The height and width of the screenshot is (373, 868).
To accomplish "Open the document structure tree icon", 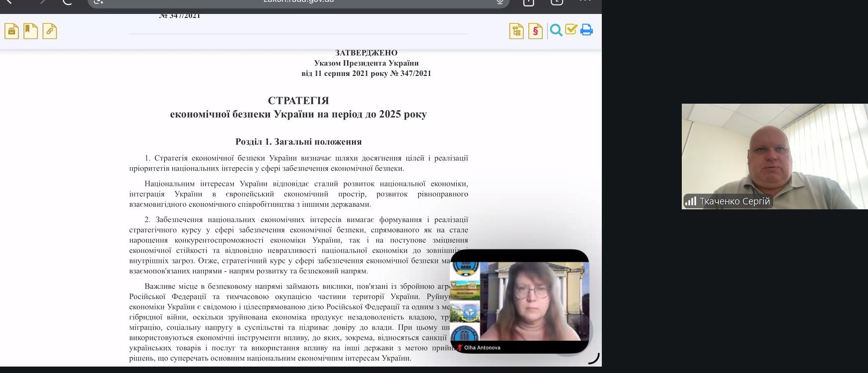I will pyautogui.click(x=516, y=31).
